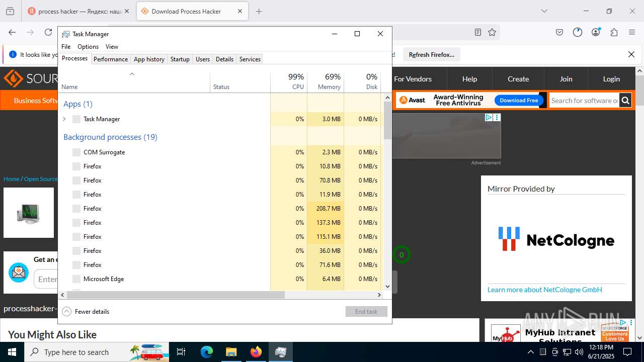Dismiss the Refresh Firefox notification bar
The image size is (644, 362).
[631, 54]
